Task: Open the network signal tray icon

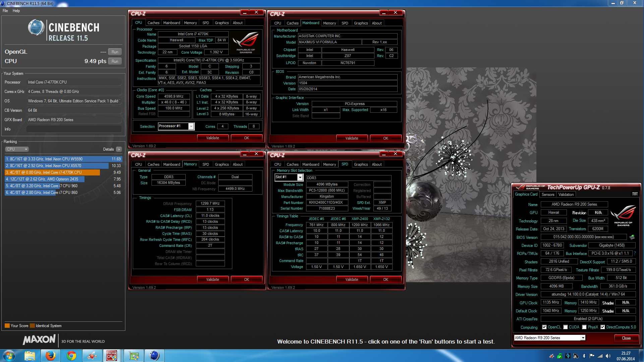Action: (600, 356)
